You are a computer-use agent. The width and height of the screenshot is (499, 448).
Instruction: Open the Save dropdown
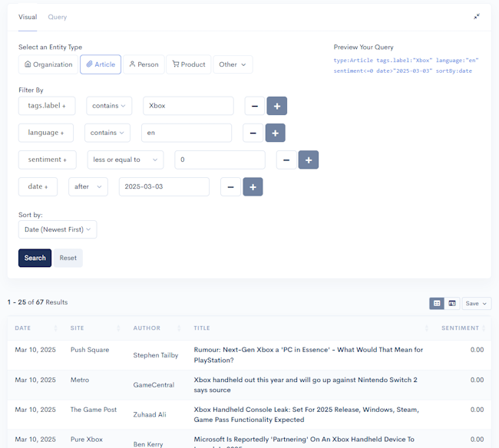tap(477, 303)
